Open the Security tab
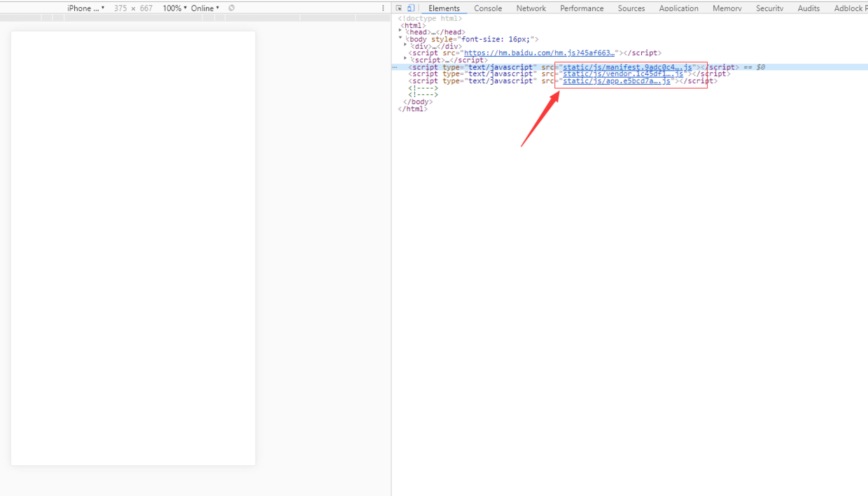Viewport: 868px width, 496px height. pos(770,8)
